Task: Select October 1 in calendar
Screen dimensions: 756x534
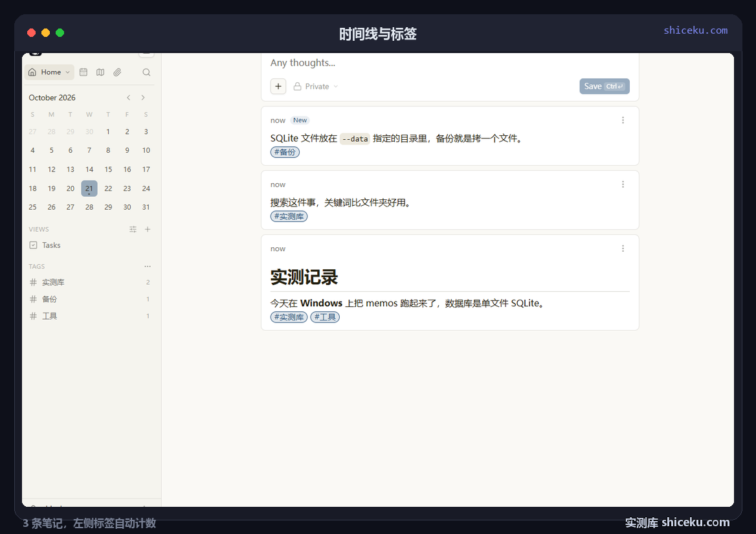Action: 108,131
